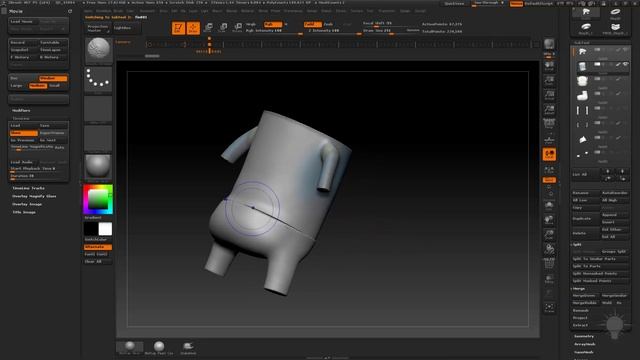Click the Scroll canvas icon on right shelf
The height and width of the screenshot is (360, 640).
[549, 66]
